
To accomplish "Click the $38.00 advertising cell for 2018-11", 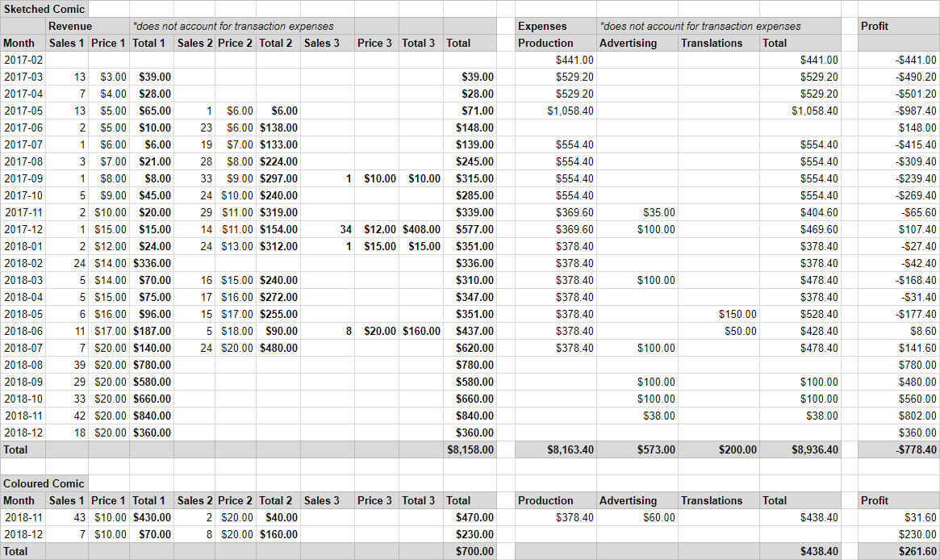I will pos(637,416).
